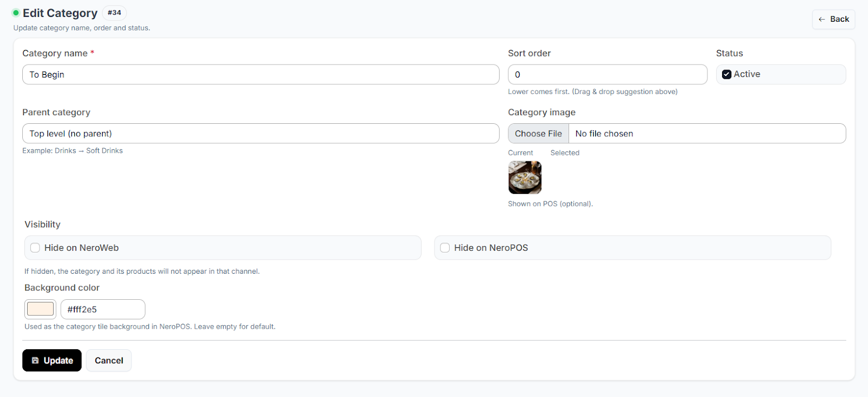This screenshot has width=868, height=397.
Task: Click the 'Category name' field label
Action: click(55, 53)
